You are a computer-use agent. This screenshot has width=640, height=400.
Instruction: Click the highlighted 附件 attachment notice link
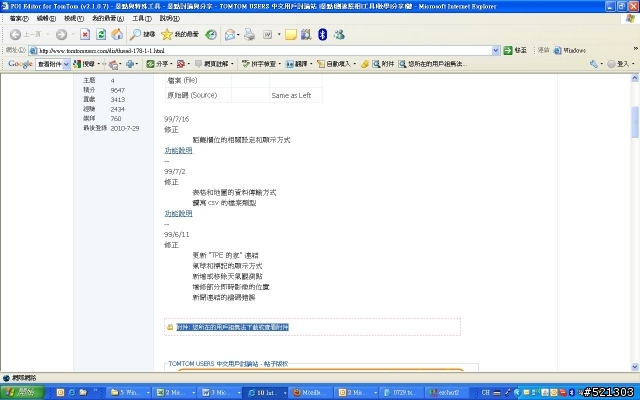pyautogui.click(x=233, y=327)
